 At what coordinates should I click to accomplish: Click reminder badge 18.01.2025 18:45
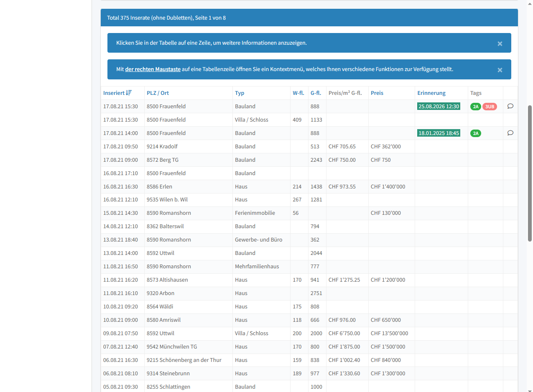pos(439,133)
